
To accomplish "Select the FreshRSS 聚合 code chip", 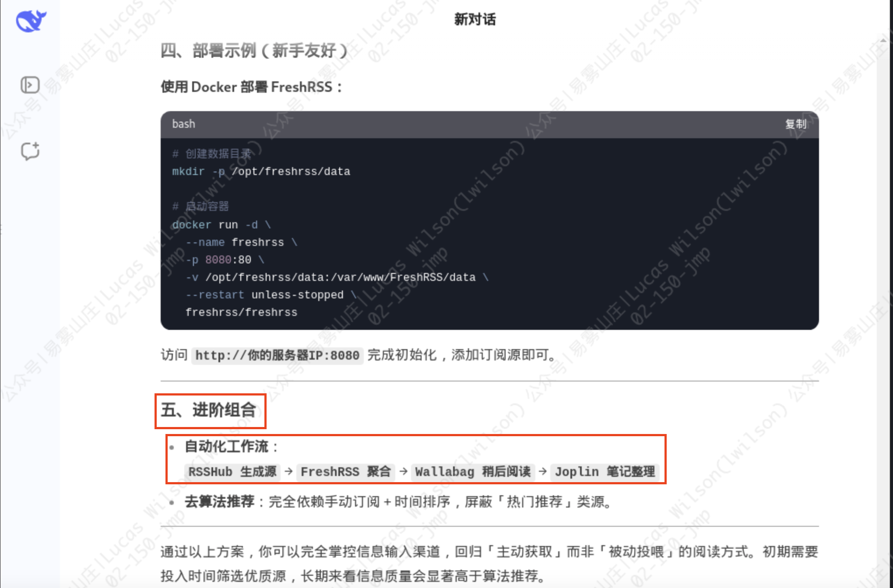I will pos(346,472).
